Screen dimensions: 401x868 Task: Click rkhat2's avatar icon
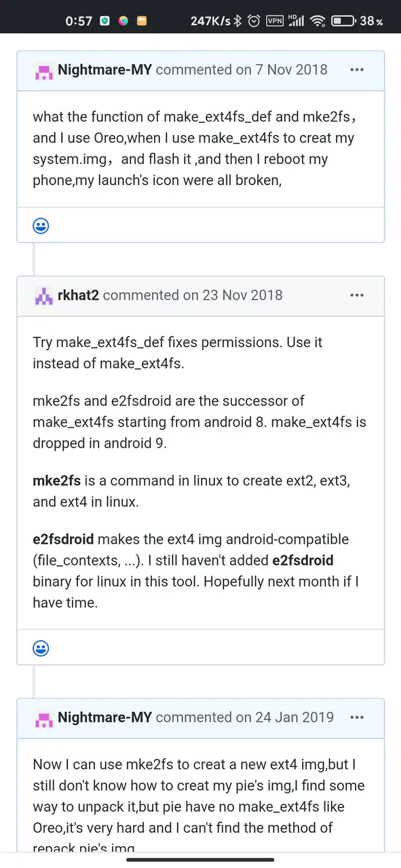click(x=43, y=295)
